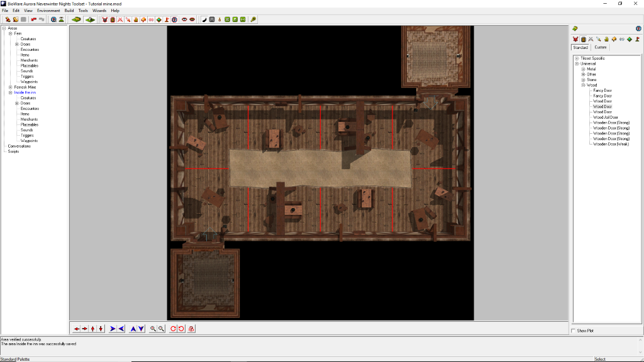Rotate object counter-clockwise using red circular arrow
Viewport: 644px width, 362px height.
[x=181, y=329]
